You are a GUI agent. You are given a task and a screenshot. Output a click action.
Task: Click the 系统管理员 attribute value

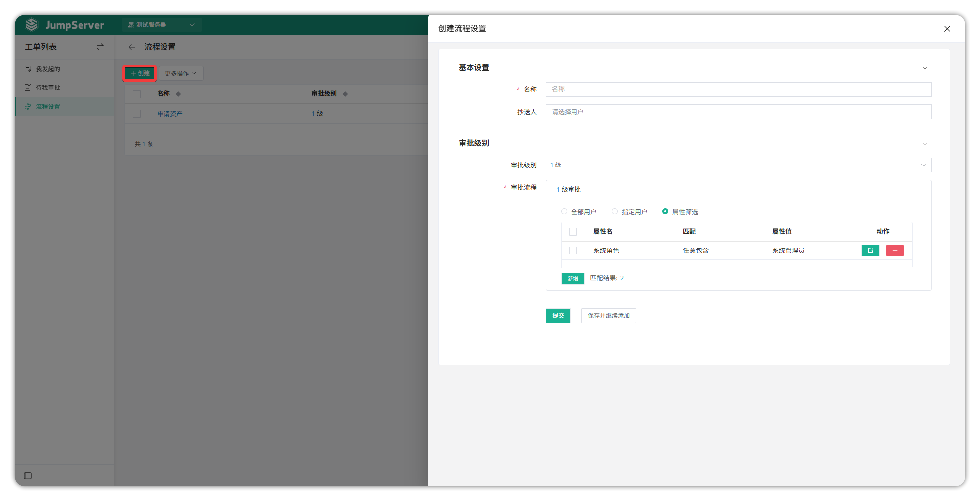(788, 250)
